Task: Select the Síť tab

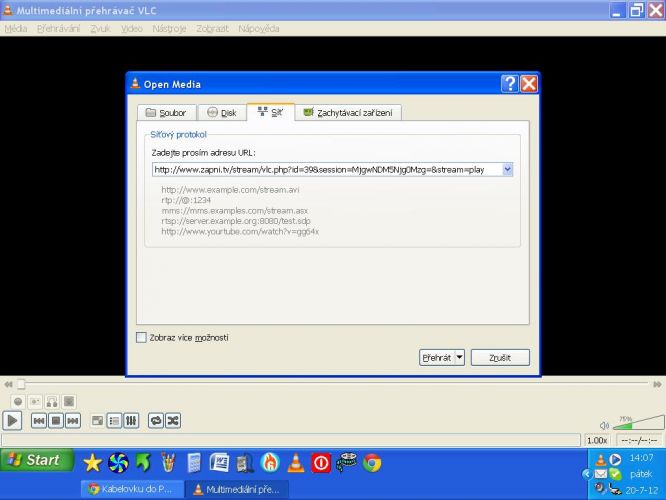Action: pos(271,112)
